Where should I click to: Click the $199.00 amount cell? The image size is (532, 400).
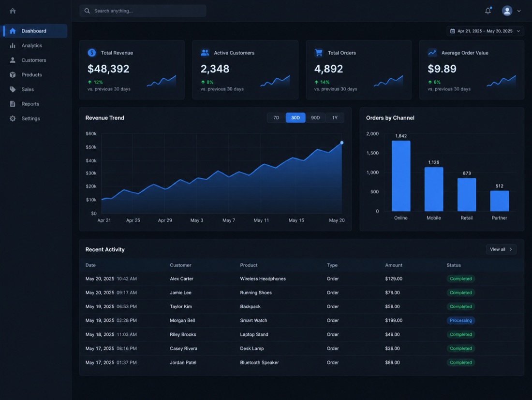coord(394,320)
